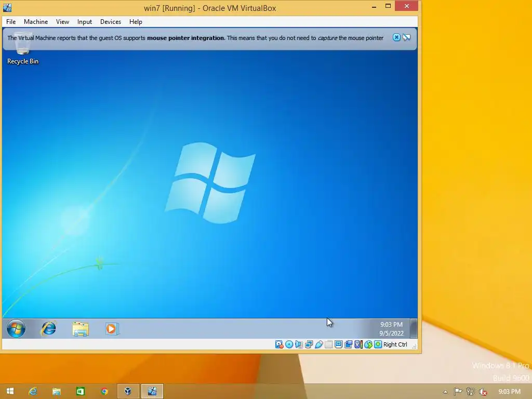Open the Machine menu

coord(36,22)
